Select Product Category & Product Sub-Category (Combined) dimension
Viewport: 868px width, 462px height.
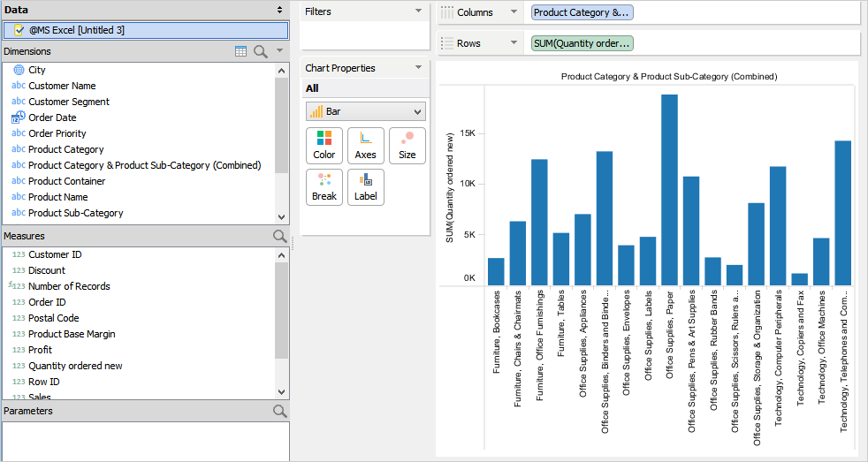tap(144, 165)
